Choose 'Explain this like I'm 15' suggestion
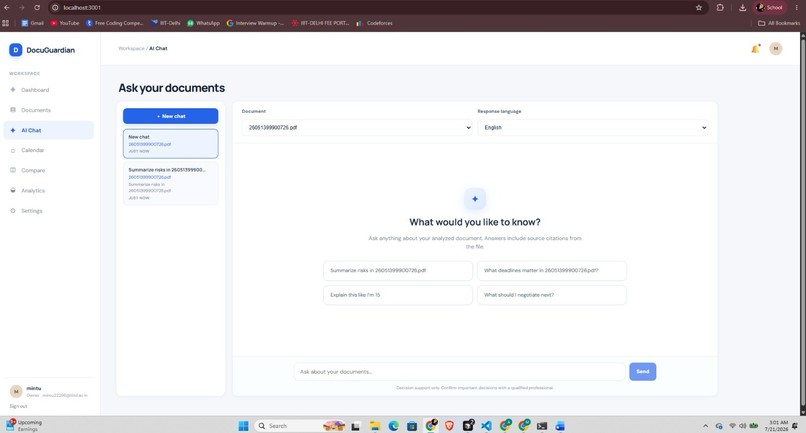Screen dimensions: 806x433 398,295
